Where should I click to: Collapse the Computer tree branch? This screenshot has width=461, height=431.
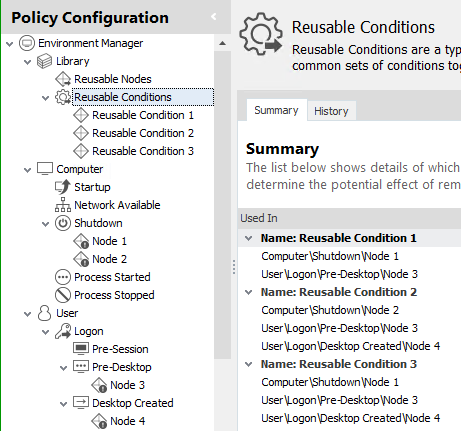[28, 170]
